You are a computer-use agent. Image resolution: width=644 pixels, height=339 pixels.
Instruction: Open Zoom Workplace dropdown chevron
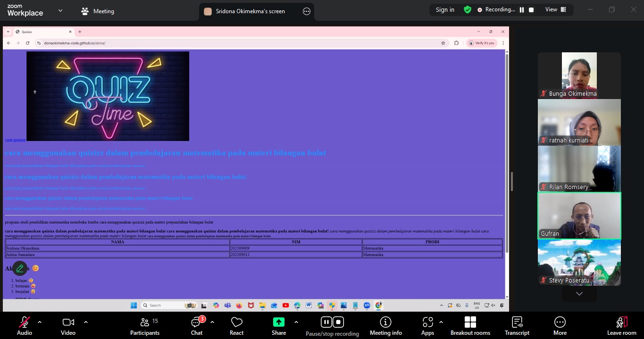tap(60, 10)
